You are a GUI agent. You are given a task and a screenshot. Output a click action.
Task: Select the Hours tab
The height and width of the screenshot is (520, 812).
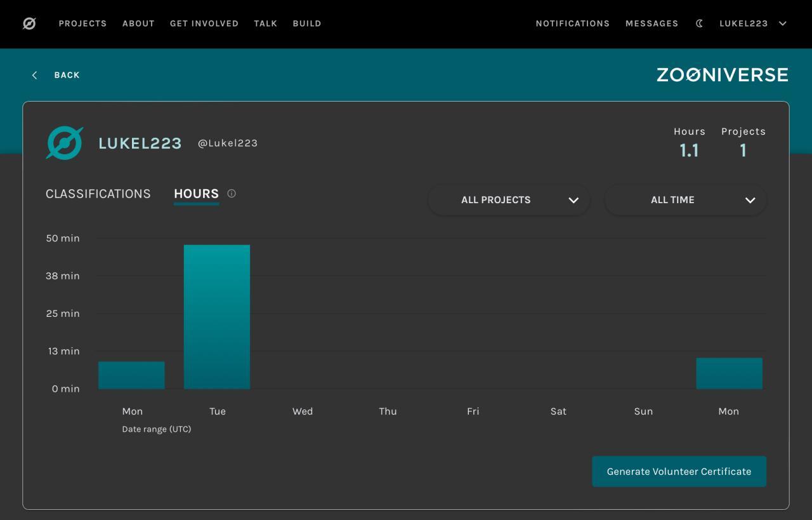(x=197, y=194)
